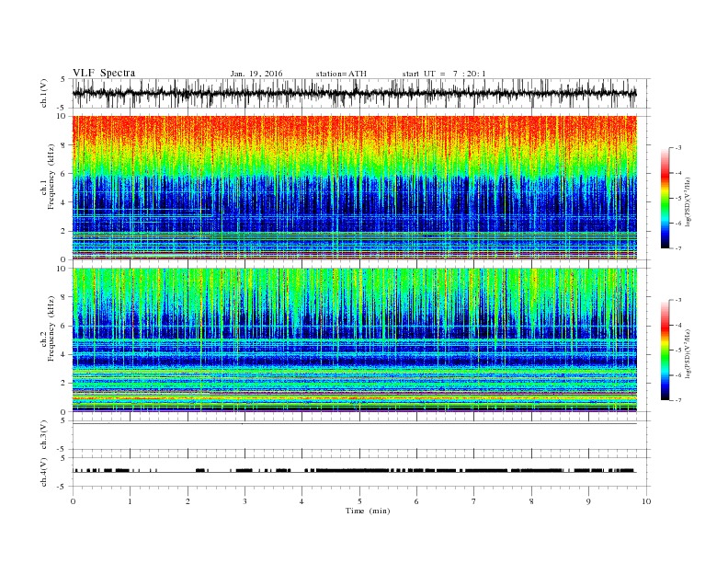Click the "ch.2 Frequency (kHz)" axis label
The height and width of the screenshot is (563, 728).
tap(48, 329)
